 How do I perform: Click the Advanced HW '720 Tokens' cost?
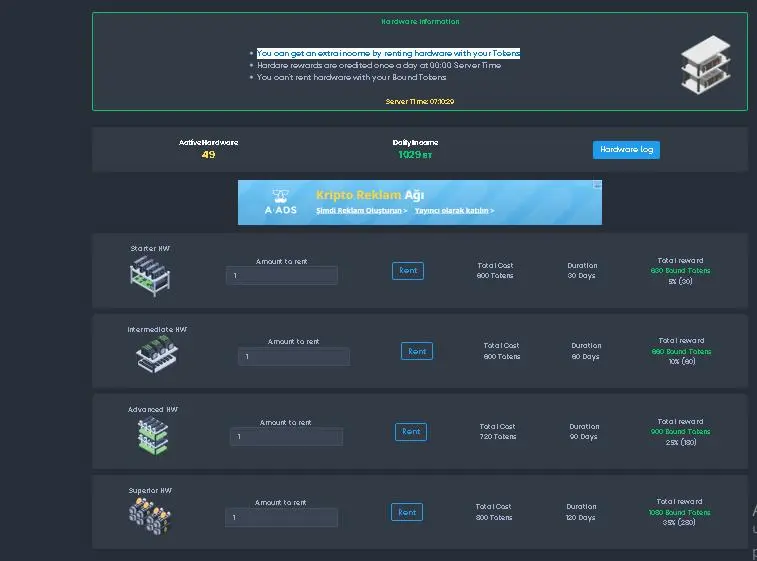tap(498, 437)
